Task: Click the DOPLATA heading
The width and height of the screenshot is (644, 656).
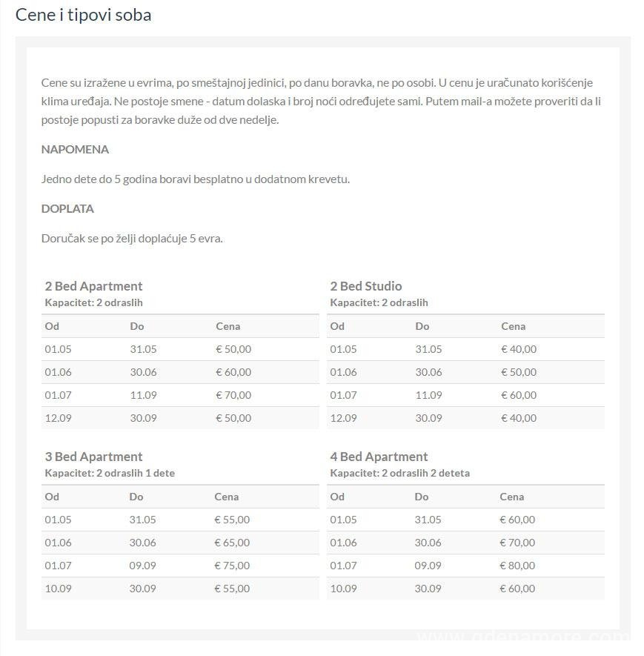Action: pos(67,208)
